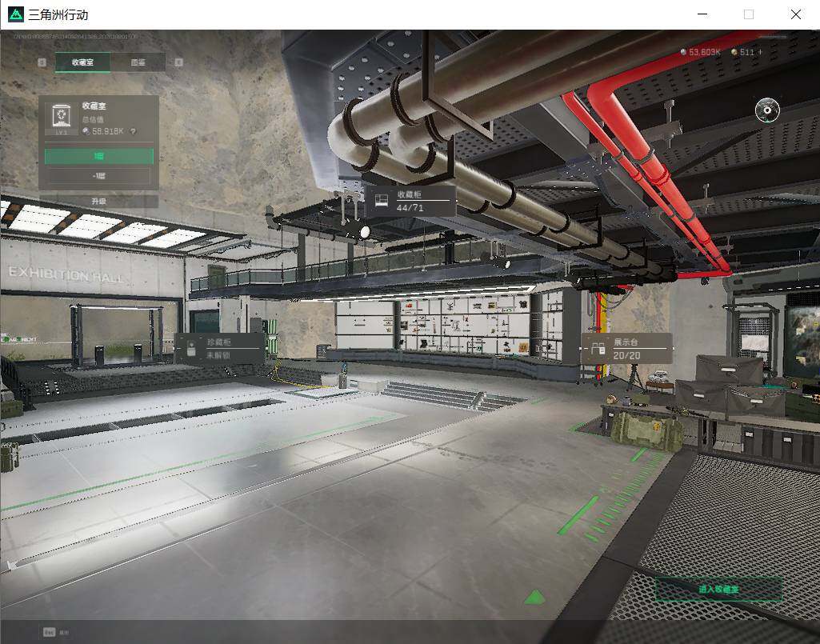820x644 pixels.
Task: Click the 升级 upgrade button
Action: 99,202
